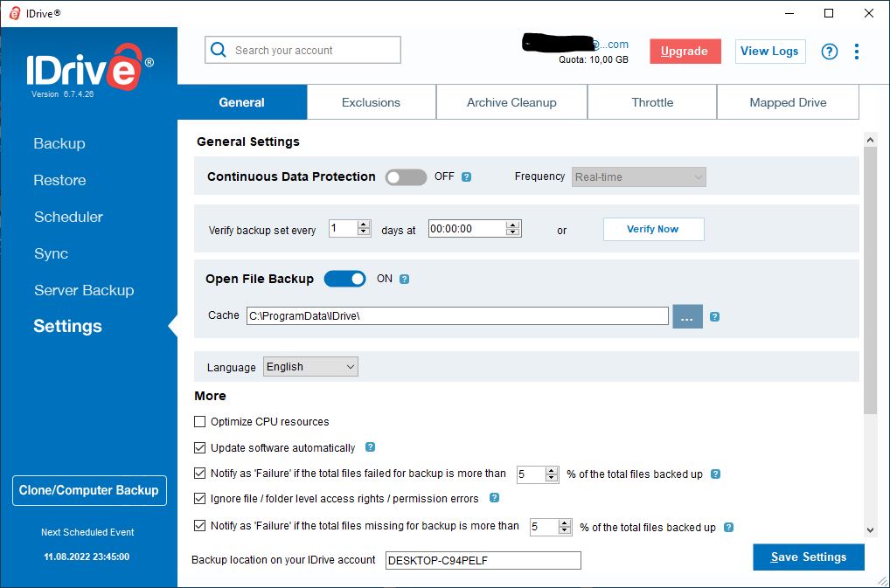Open Restore in the sidebar
The image size is (890, 588).
click(x=59, y=180)
